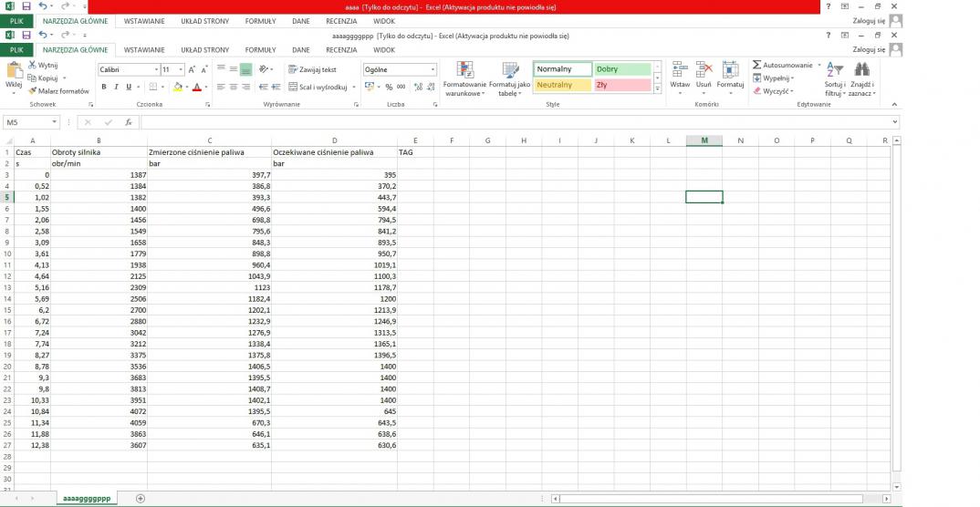The image size is (980, 507).
Task: Align cell text left
Action: (x=221, y=87)
